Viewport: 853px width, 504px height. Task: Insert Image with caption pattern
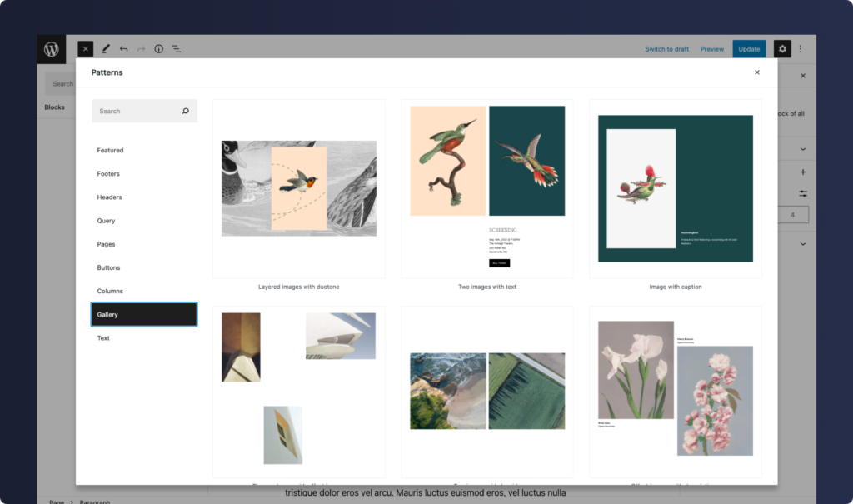click(675, 189)
